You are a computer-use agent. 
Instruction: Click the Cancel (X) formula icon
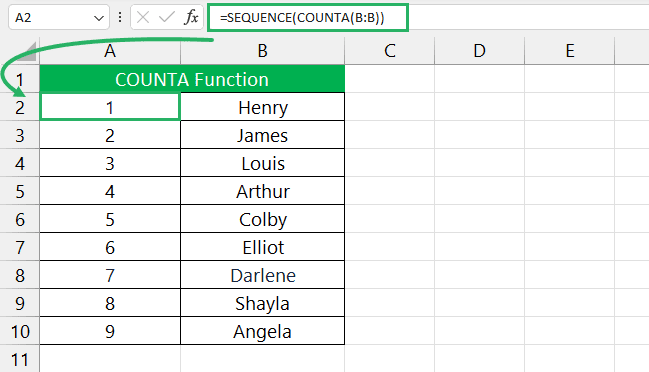coord(143,17)
